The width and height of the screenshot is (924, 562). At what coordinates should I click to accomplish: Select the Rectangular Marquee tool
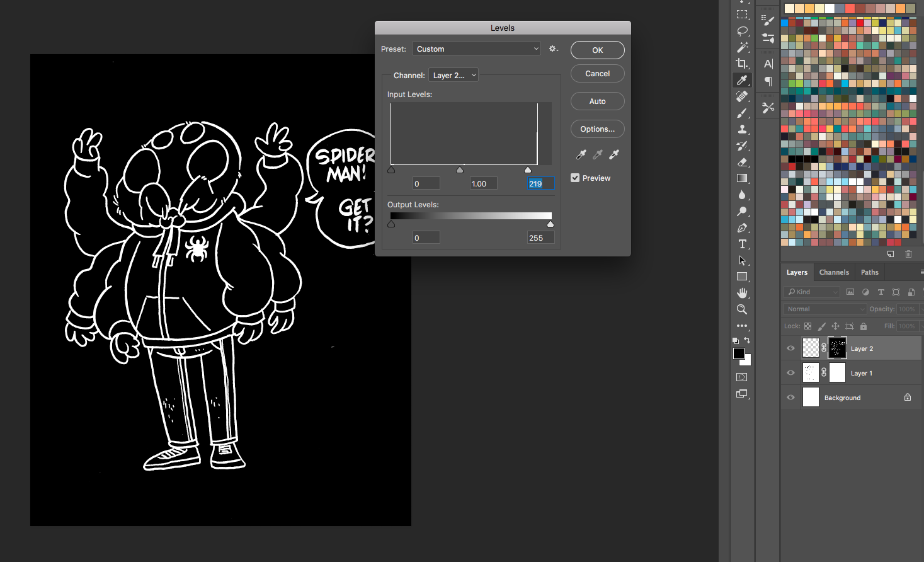point(742,14)
